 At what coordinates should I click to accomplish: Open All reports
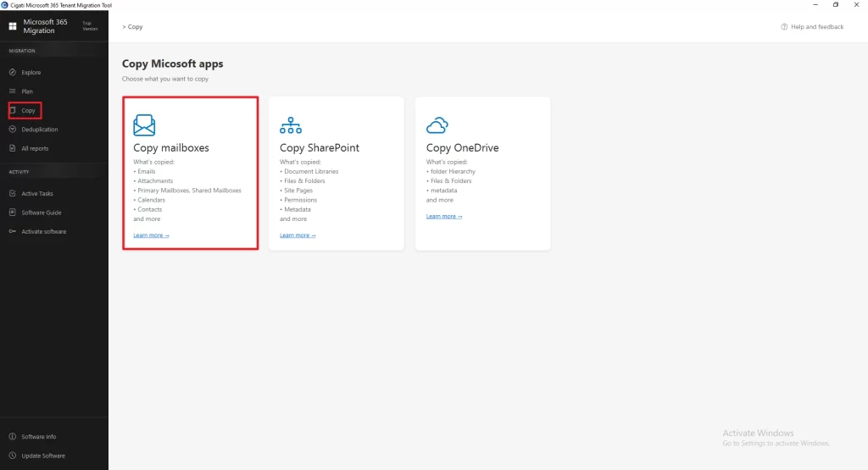pyautogui.click(x=35, y=148)
